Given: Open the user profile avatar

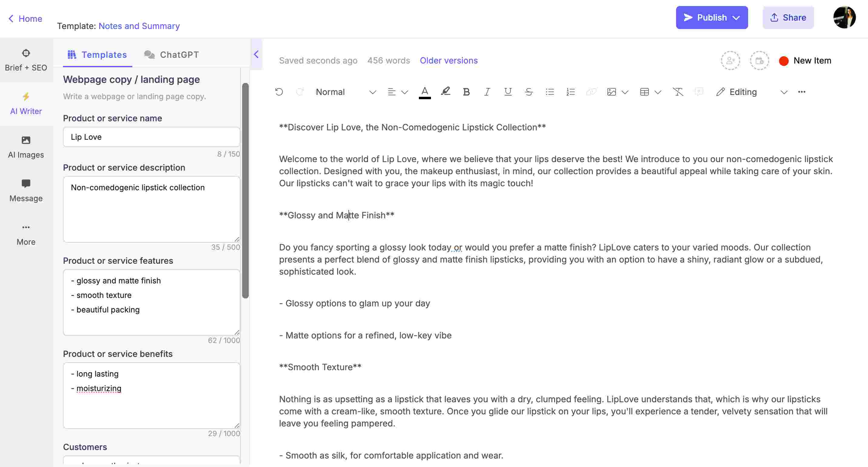Looking at the screenshot, I should pyautogui.click(x=844, y=18).
